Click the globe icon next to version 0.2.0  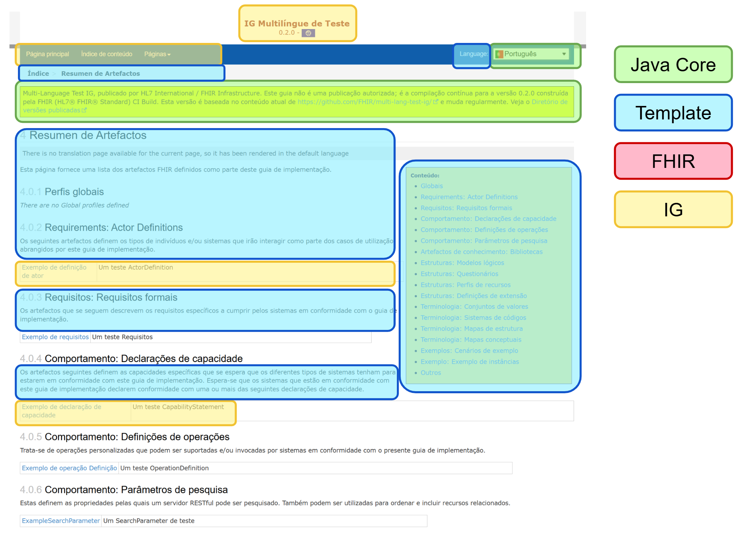point(309,33)
